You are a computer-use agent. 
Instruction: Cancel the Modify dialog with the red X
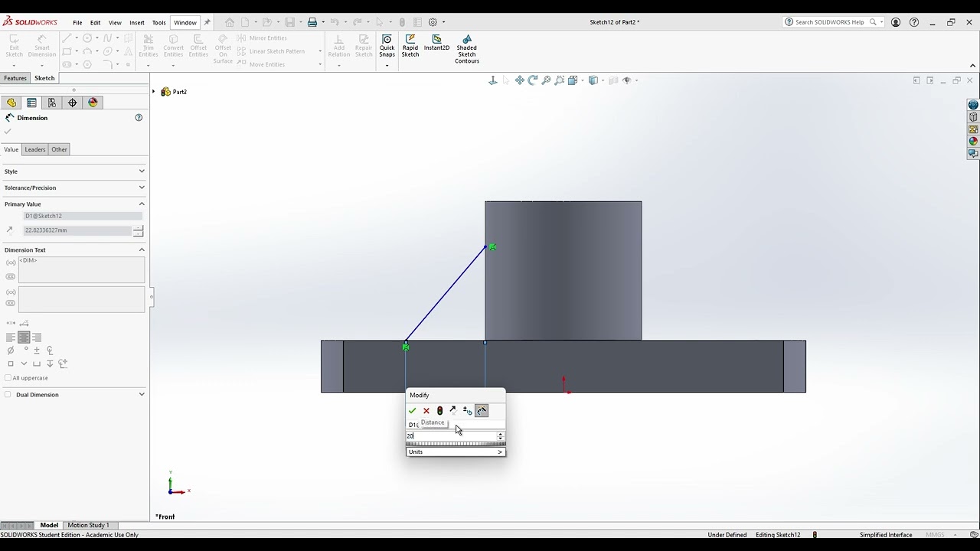coord(426,411)
